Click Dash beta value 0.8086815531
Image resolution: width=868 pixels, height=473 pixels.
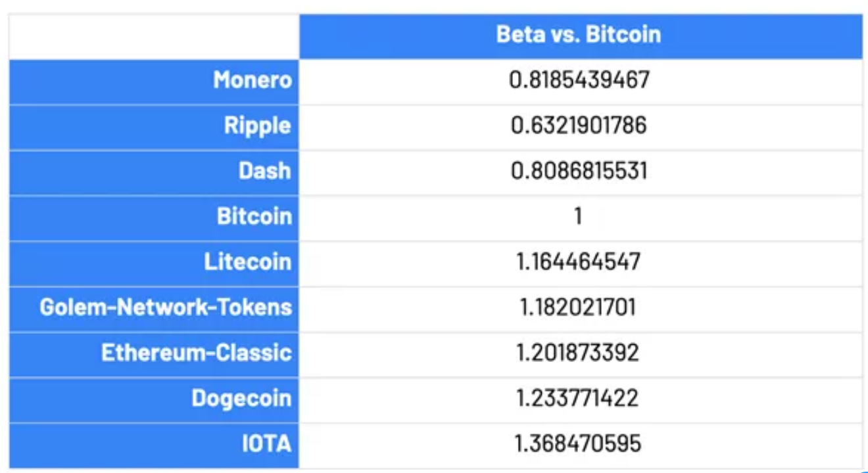pyautogui.click(x=579, y=171)
